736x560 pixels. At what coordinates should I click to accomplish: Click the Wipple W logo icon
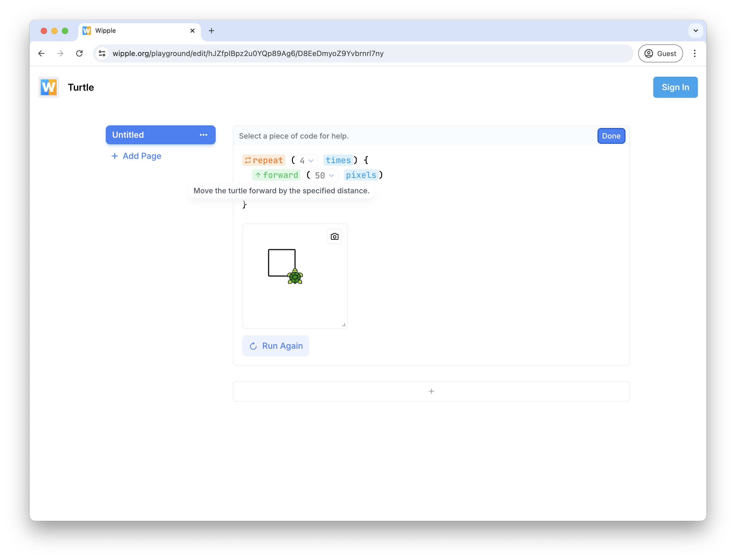(x=49, y=87)
